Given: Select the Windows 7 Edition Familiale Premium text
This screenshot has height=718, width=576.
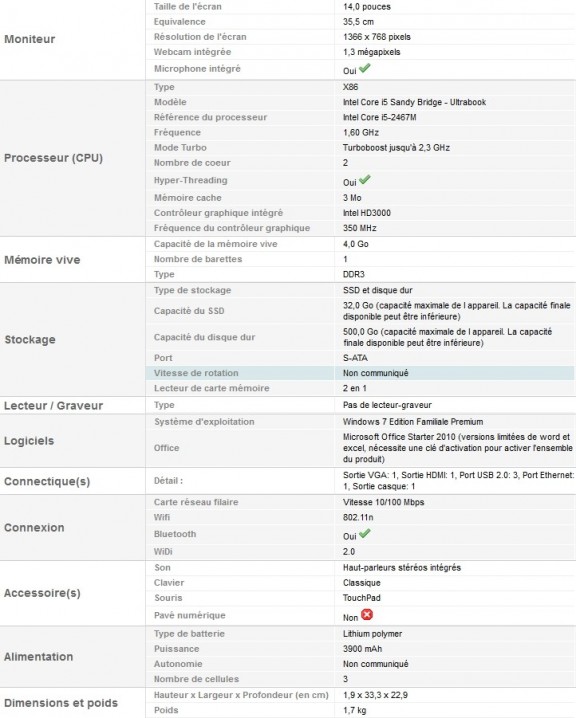Looking at the screenshot, I should point(413,422).
